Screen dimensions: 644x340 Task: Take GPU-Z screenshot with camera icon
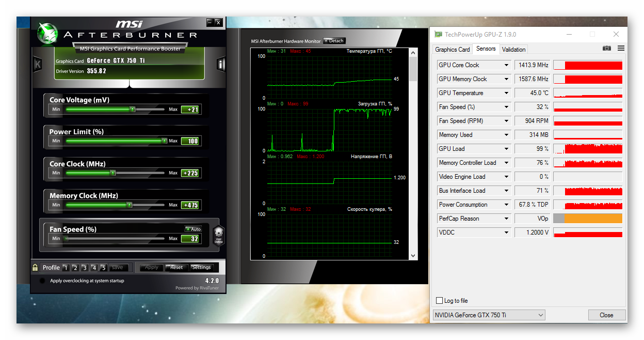[607, 48]
